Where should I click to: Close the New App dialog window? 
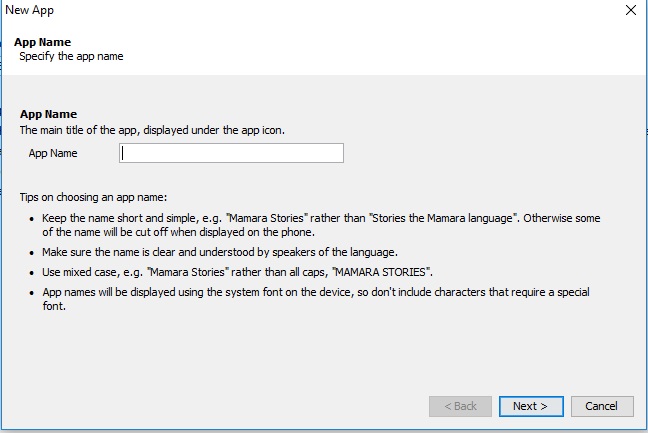tap(630, 11)
